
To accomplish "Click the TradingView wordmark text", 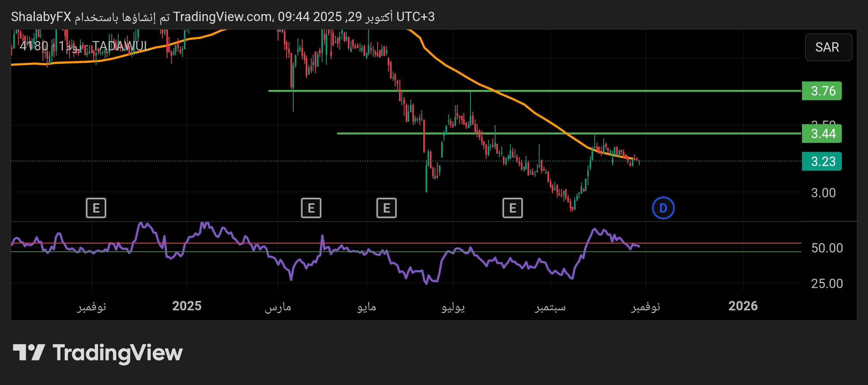I will coord(118,353).
